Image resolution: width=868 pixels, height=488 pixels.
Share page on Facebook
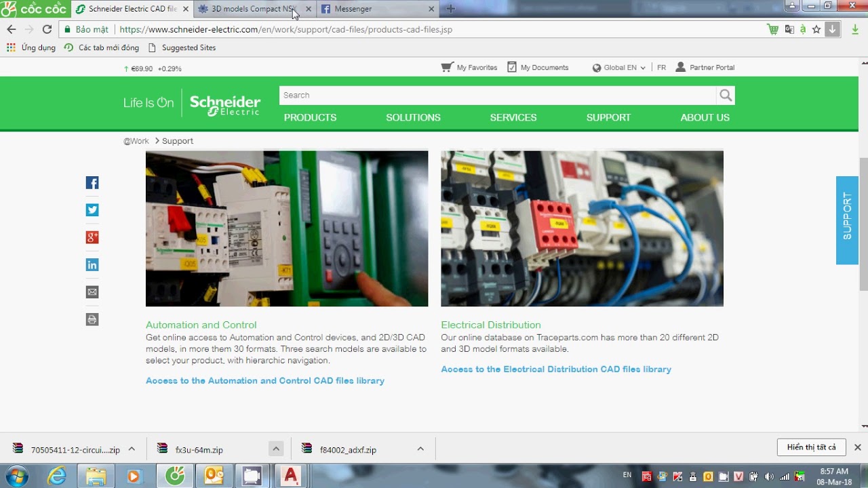(92, 183)
